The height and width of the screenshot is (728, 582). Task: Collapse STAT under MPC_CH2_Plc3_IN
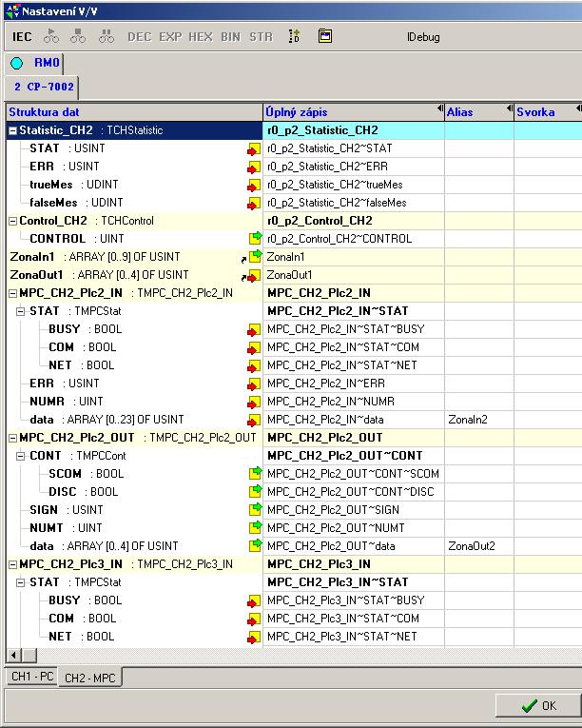point(20,582)
